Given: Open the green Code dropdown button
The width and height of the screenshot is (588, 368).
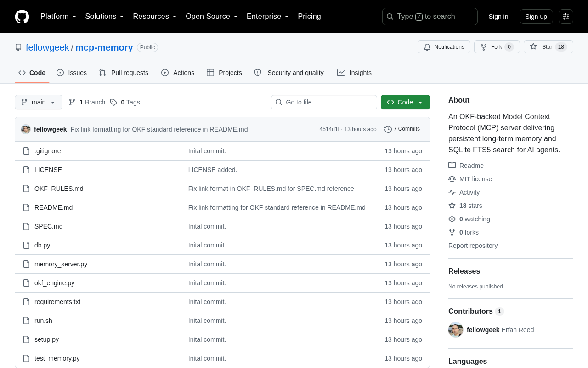Looking at the screenshot, I should click(405, 102).
